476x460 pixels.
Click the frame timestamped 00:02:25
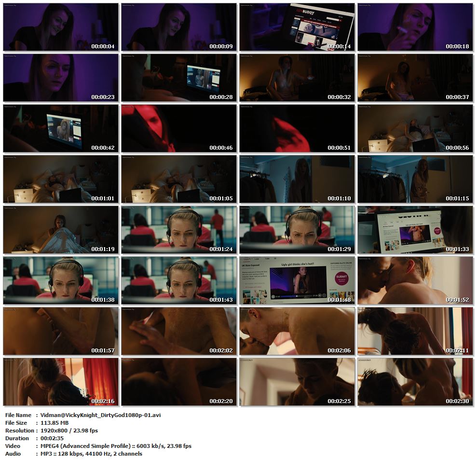[297, 382]
